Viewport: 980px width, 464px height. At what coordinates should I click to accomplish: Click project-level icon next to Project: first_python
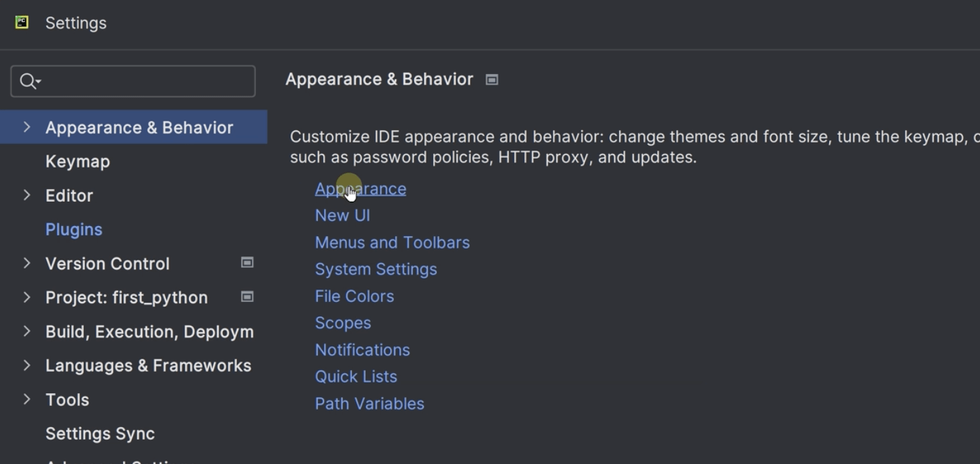247,297
